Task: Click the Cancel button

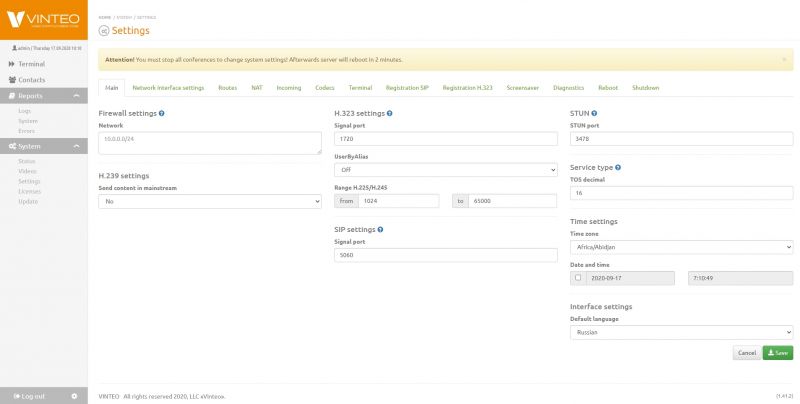Action: coord(747,353)
